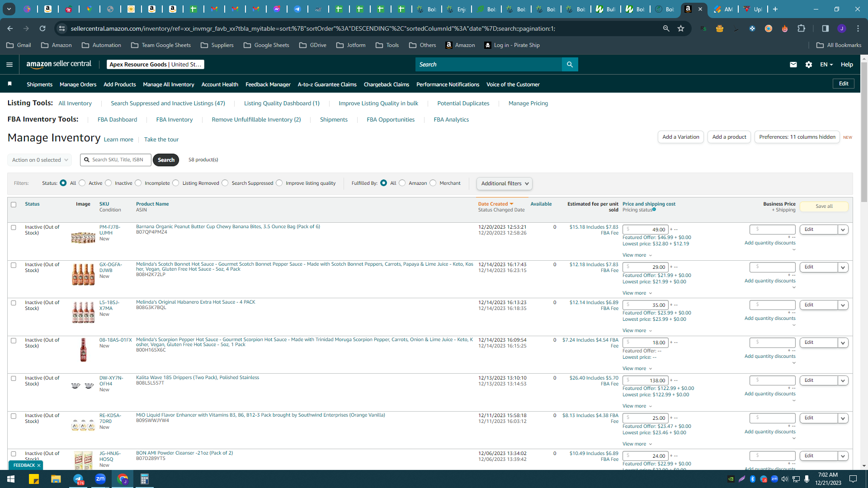The height and width of the screenshot is (488, 868).
Task: Click the bookmark flag icon in favorites bar
Action: tap(10, 84)
